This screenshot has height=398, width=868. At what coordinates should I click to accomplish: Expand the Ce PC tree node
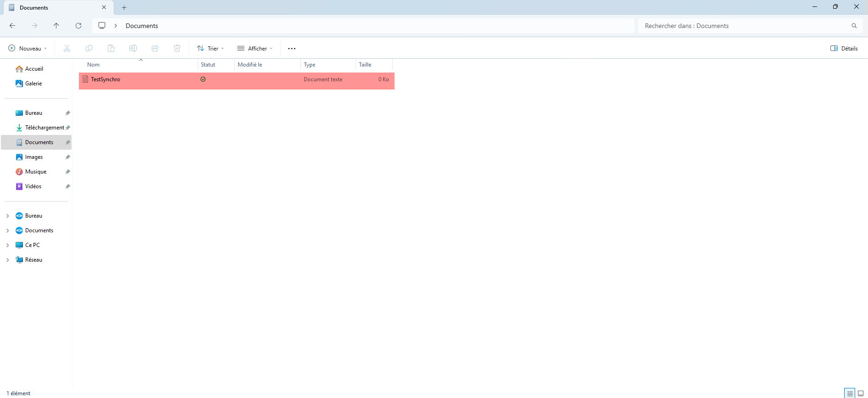pyautogui.click(x=8, y=245)
